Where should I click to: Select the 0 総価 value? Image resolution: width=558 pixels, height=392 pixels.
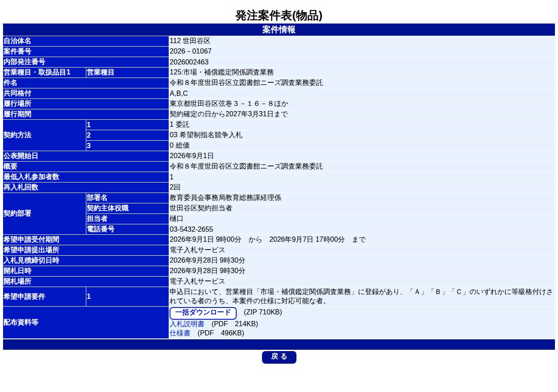(180, 145)
